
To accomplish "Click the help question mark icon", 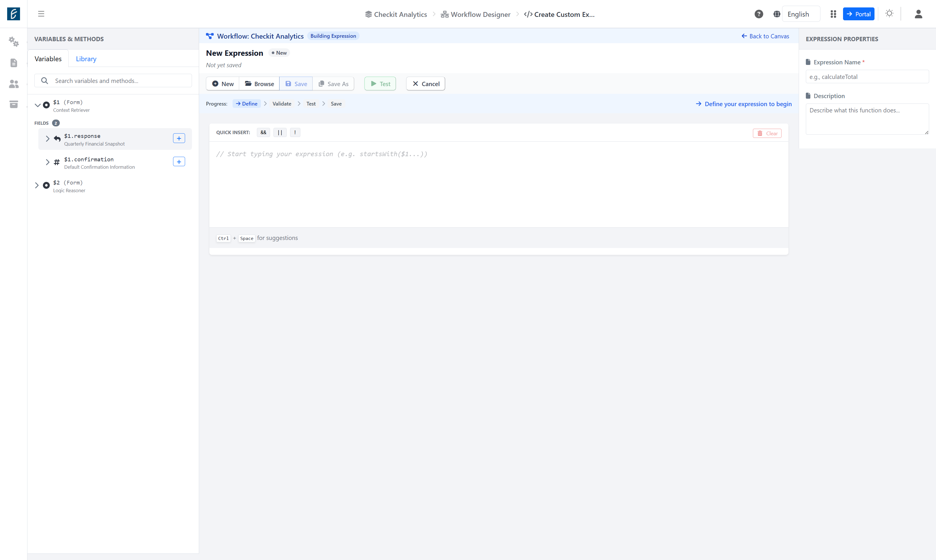I will pos(759,14).
